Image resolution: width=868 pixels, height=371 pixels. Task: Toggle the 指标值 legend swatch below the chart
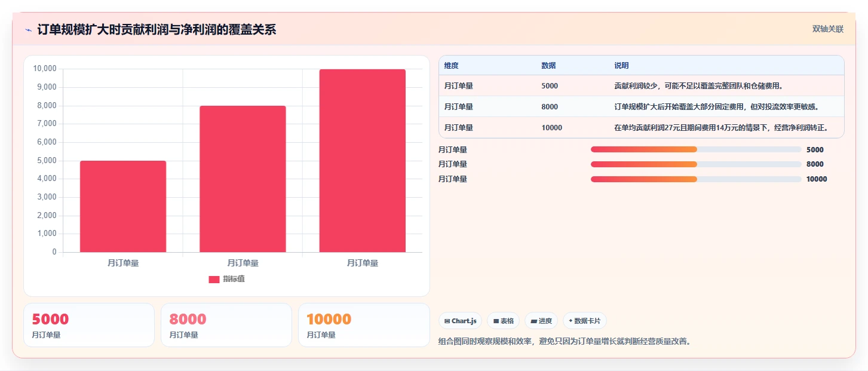[214, 279]
